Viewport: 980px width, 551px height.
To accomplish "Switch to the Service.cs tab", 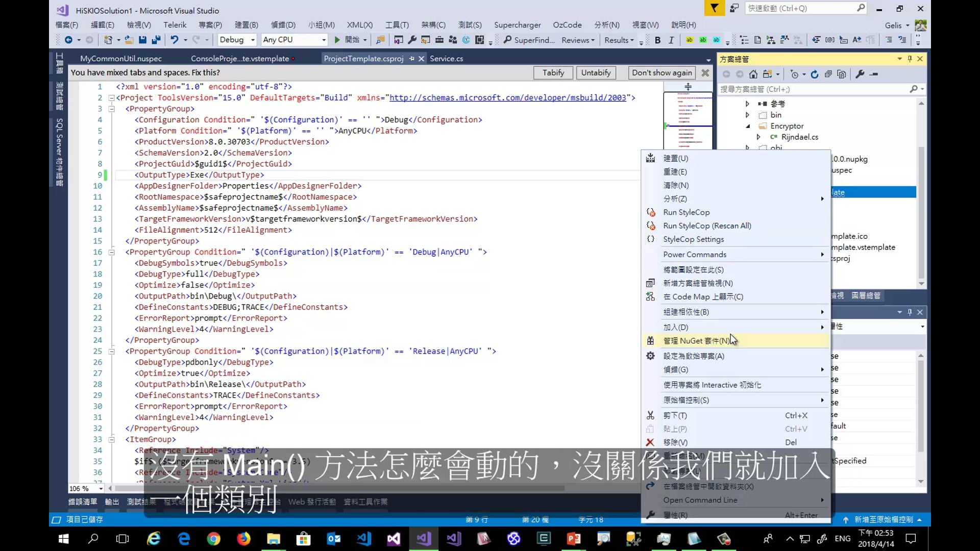I will click(446, 58).
